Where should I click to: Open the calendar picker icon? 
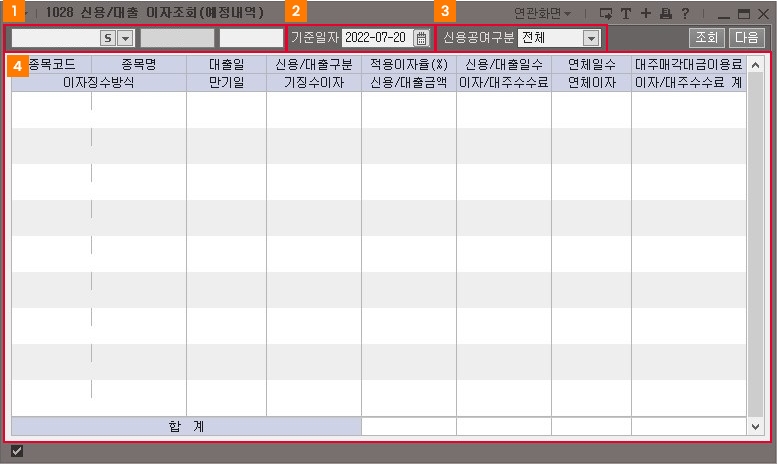[421, 38]
